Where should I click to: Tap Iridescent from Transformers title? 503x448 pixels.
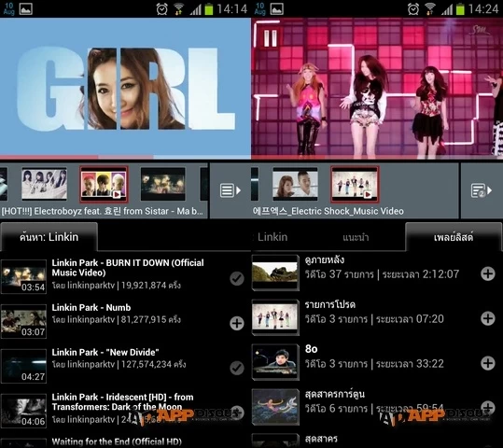pyautogui.click(x=122, y=401)
